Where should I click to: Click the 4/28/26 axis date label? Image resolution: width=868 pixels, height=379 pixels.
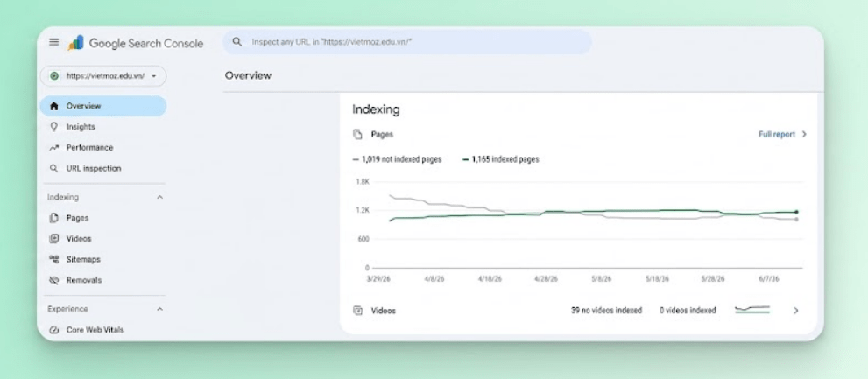[x=546, y=279]
